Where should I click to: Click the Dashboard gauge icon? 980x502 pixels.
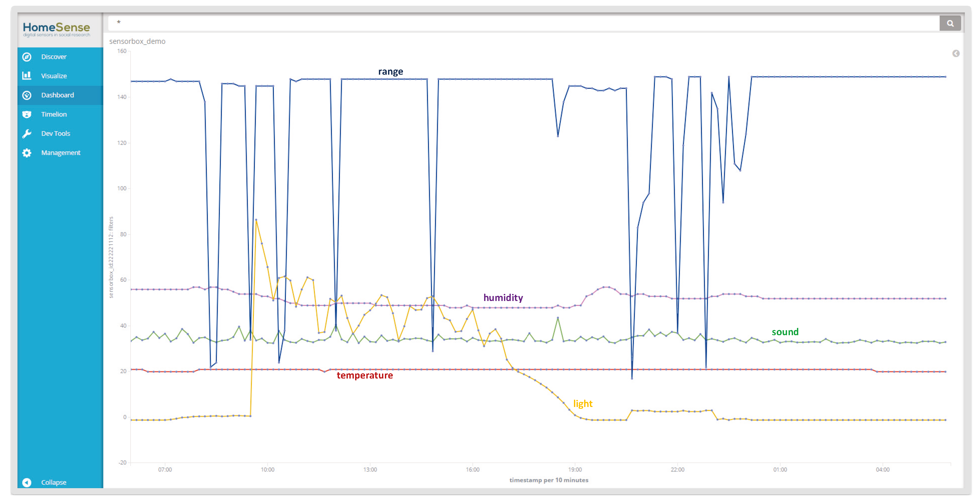[x=27, y=95]
